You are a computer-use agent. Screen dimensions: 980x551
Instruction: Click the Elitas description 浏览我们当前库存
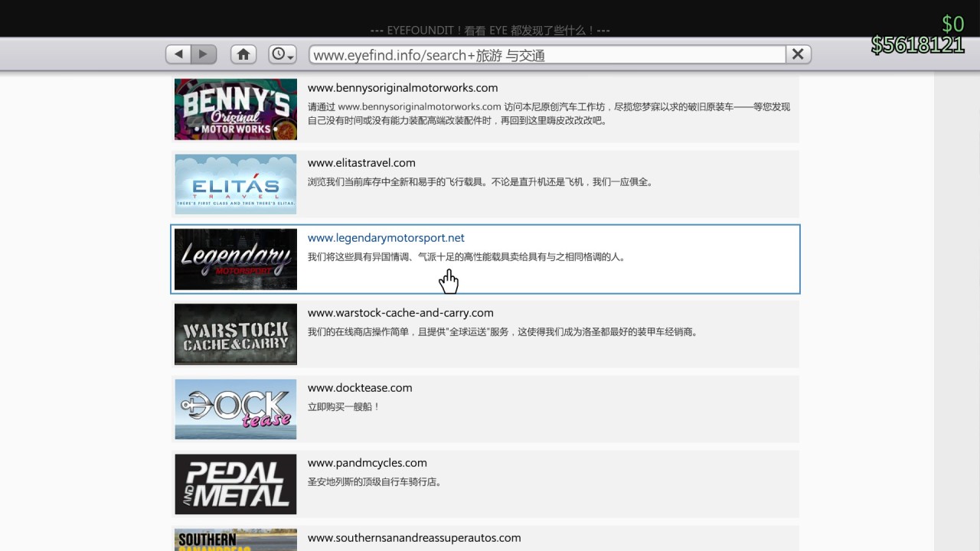point(480,182)
